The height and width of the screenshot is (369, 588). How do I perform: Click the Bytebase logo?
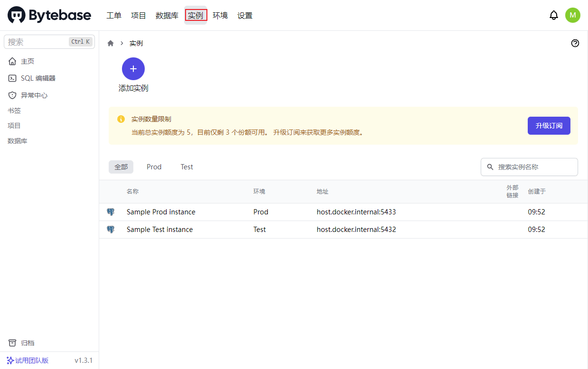tap(49, 15)
